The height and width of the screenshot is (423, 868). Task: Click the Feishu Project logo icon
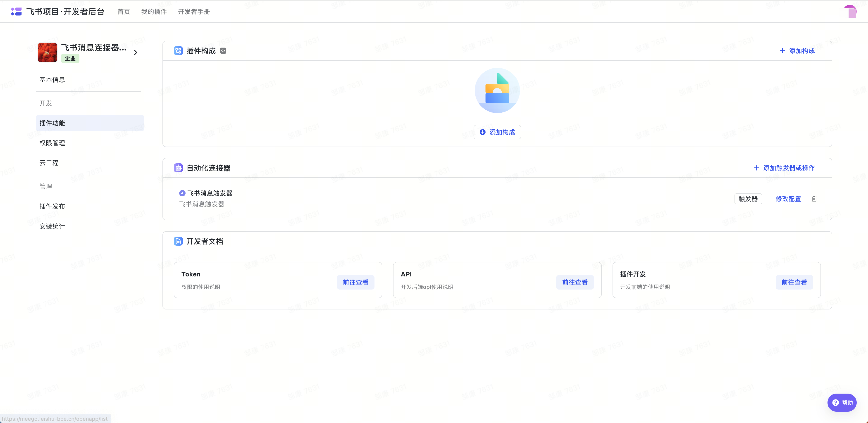(x=16, y=12)
